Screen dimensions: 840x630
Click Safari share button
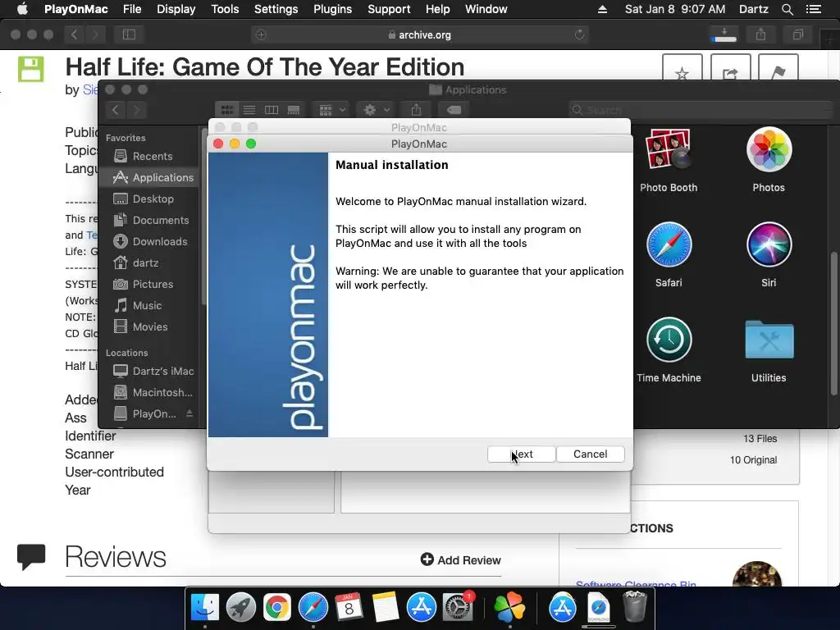tap(760, 34)
